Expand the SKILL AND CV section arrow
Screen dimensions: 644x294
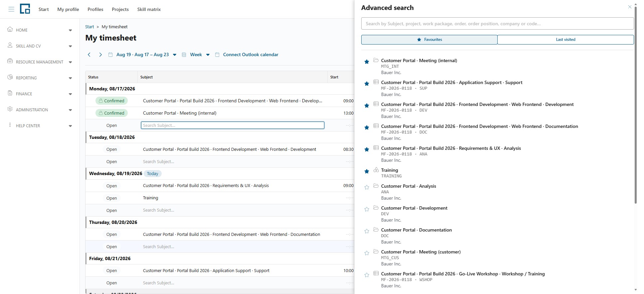[70, 46]
